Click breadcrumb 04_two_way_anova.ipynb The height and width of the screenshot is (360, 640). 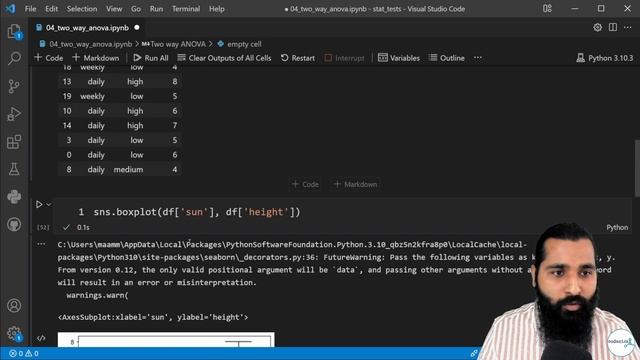coord(91,44)
